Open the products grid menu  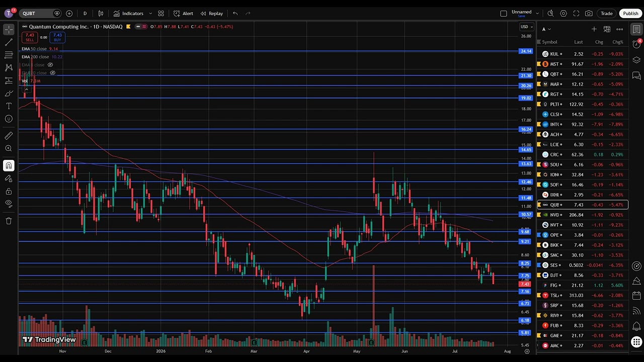coord(636,342)
